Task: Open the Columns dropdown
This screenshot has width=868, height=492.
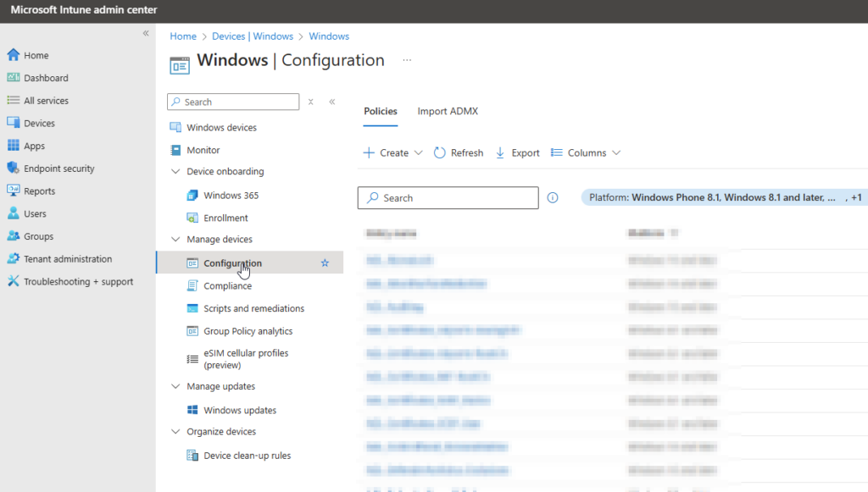Action: (x=585, y=152)
